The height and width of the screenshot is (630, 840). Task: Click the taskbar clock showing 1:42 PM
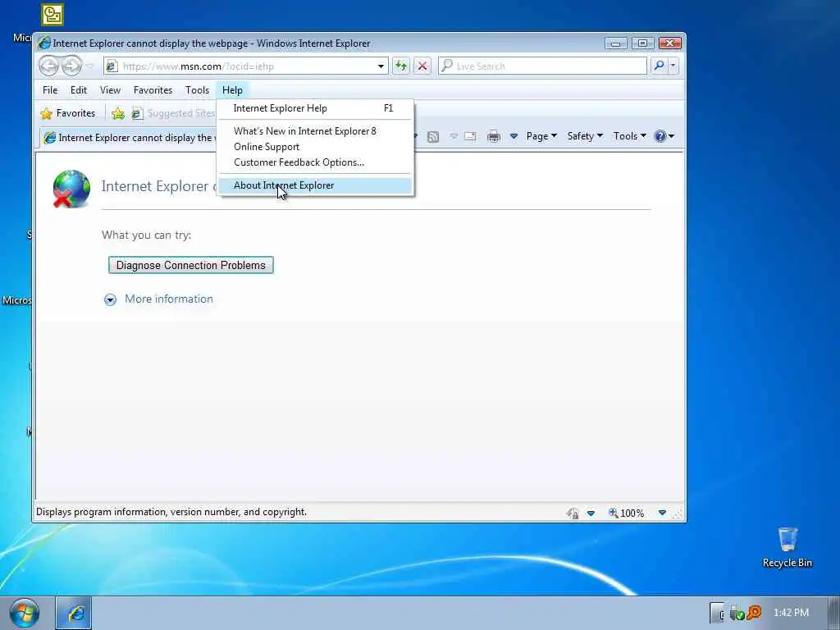click(791, 612)
